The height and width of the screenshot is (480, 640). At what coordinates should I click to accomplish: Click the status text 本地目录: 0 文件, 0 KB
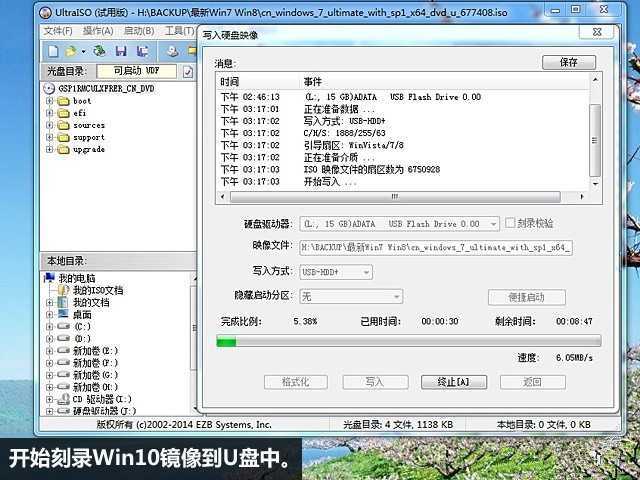click(x=544, y=425)
